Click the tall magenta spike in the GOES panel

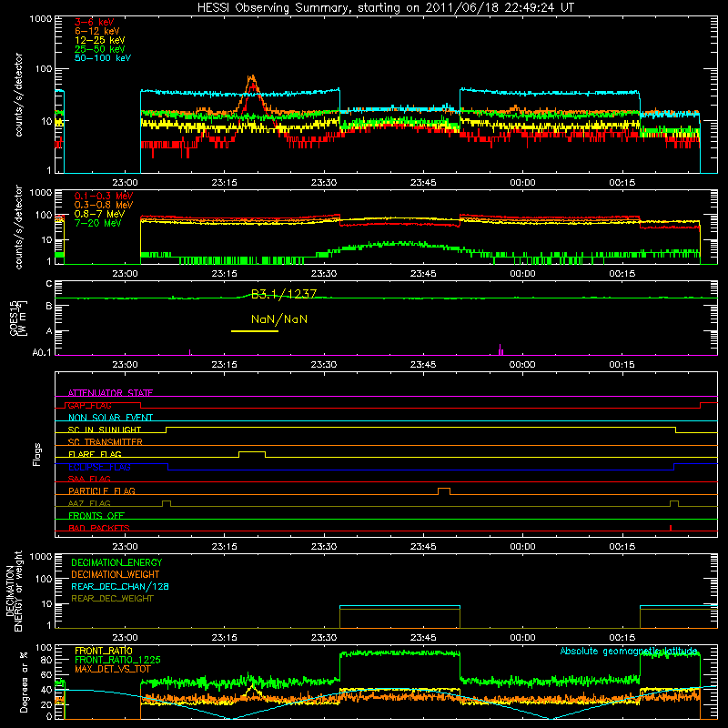coord(500,349)
